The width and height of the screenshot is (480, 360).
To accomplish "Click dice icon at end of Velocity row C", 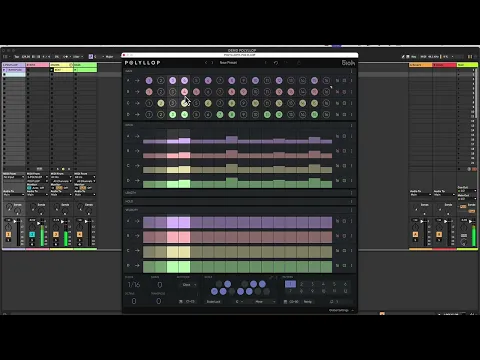I will [344, 251].
